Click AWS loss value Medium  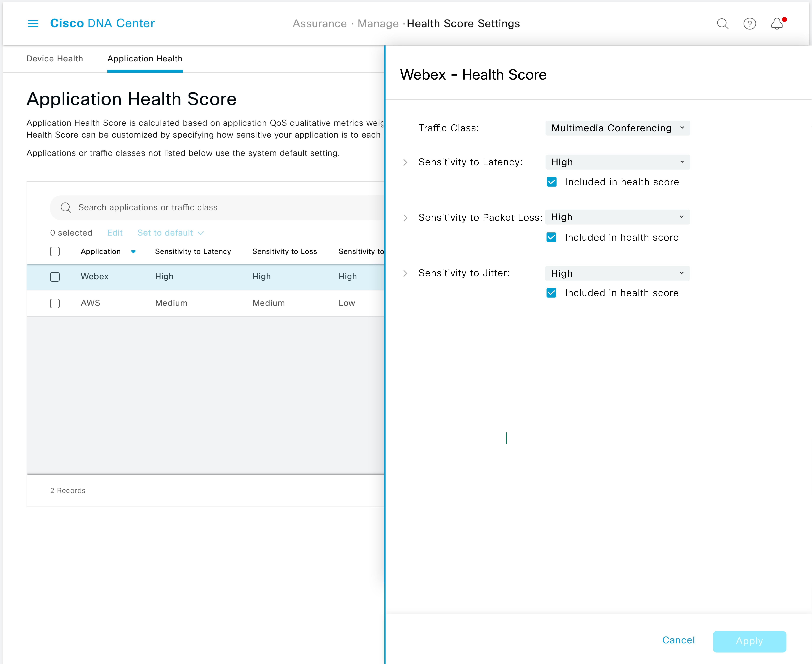[269, 303]
